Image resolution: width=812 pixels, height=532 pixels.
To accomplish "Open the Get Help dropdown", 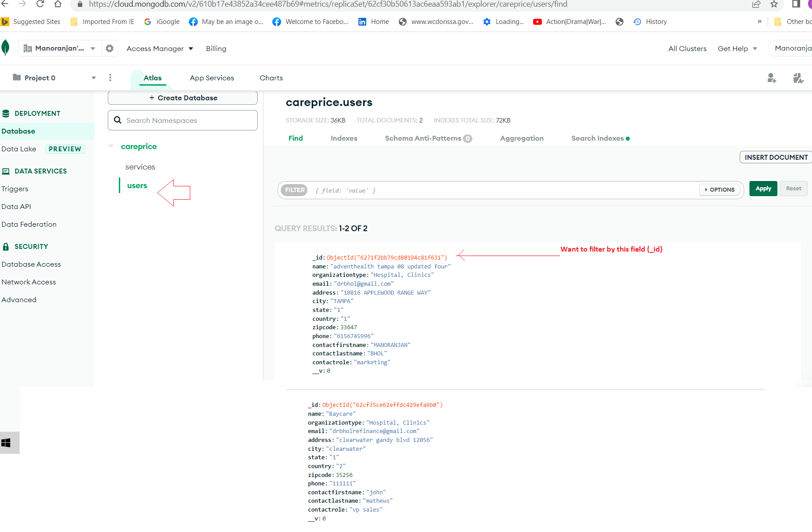I will point(737,48).
